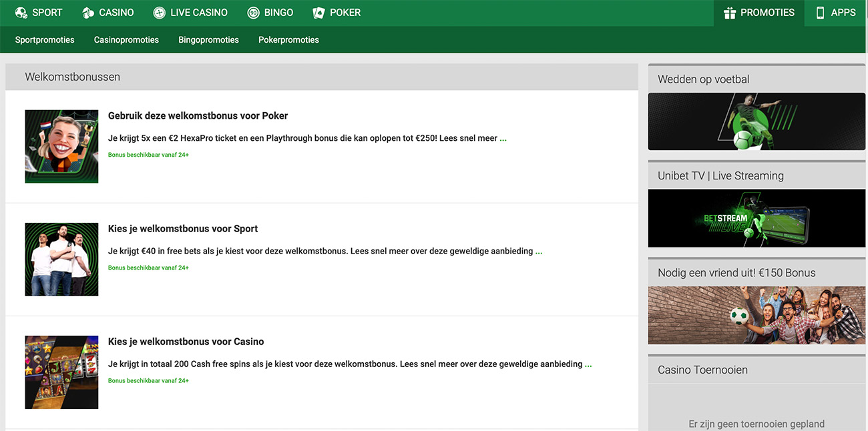Expand ellipsis after HexaPro poker description

point(503,139)
